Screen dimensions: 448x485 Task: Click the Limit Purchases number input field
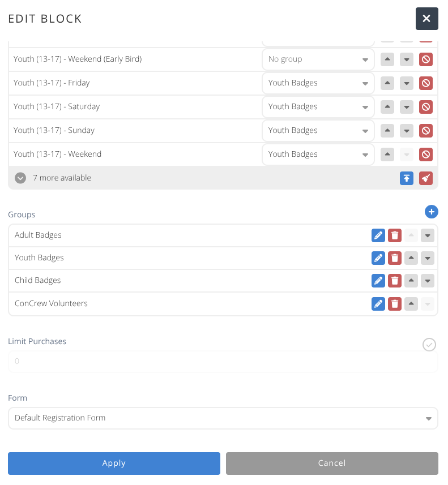[x=223, y=360]
